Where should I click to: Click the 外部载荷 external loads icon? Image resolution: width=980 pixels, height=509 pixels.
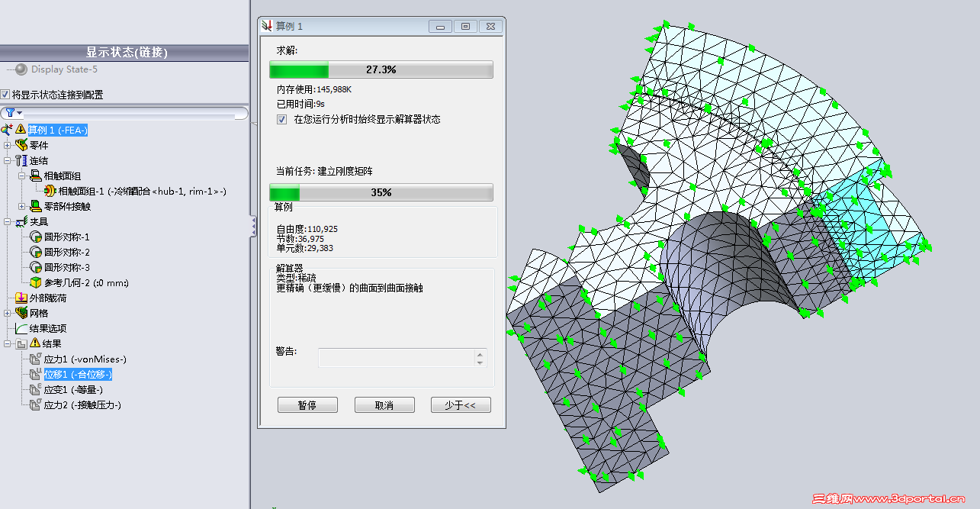21,298
